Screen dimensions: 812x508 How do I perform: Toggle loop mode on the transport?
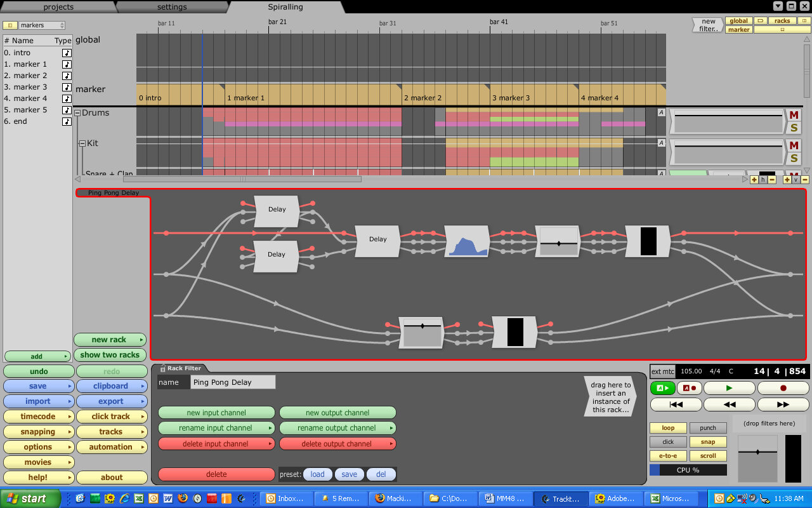[668, 428]
